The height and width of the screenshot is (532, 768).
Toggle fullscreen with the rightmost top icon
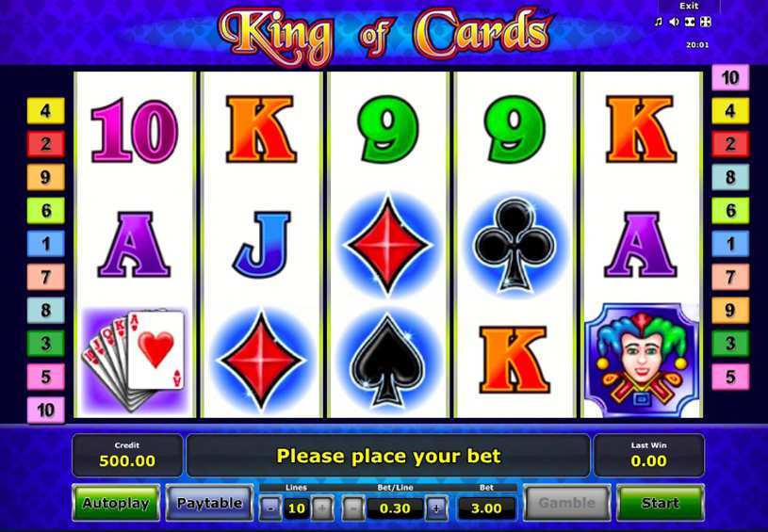(705, 22)
